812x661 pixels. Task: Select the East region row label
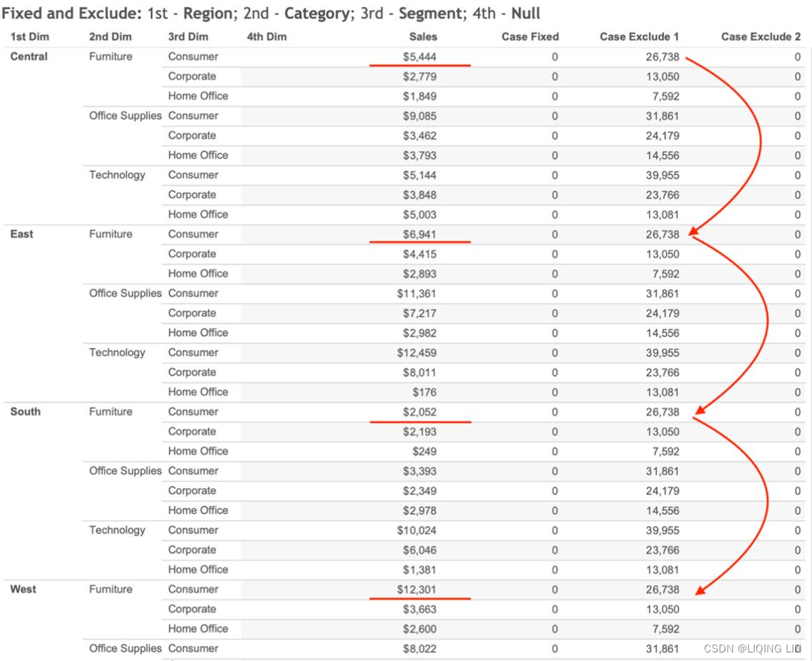tap(21, 234)
